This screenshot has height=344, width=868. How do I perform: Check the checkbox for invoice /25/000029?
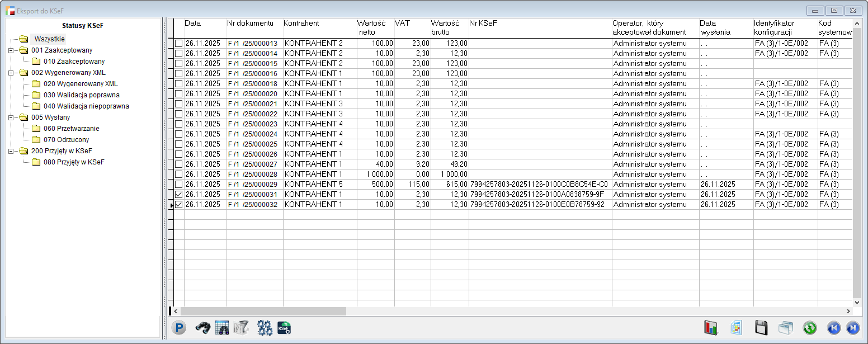178,185
